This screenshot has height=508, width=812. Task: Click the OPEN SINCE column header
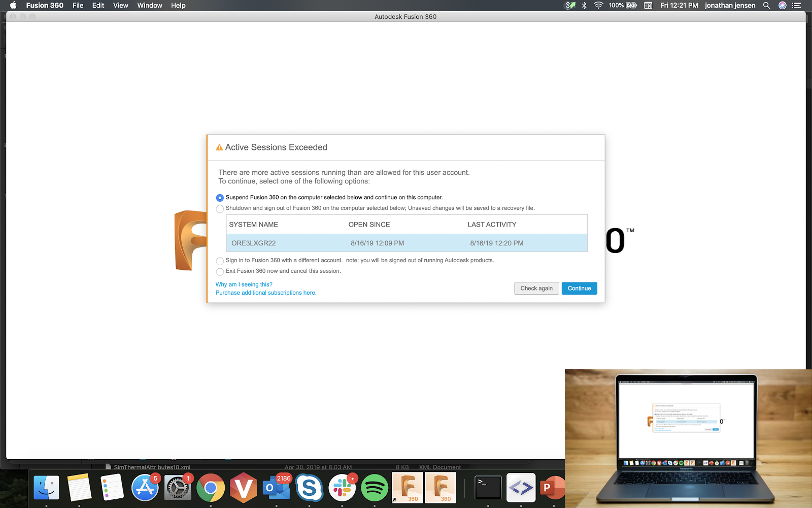369,225
